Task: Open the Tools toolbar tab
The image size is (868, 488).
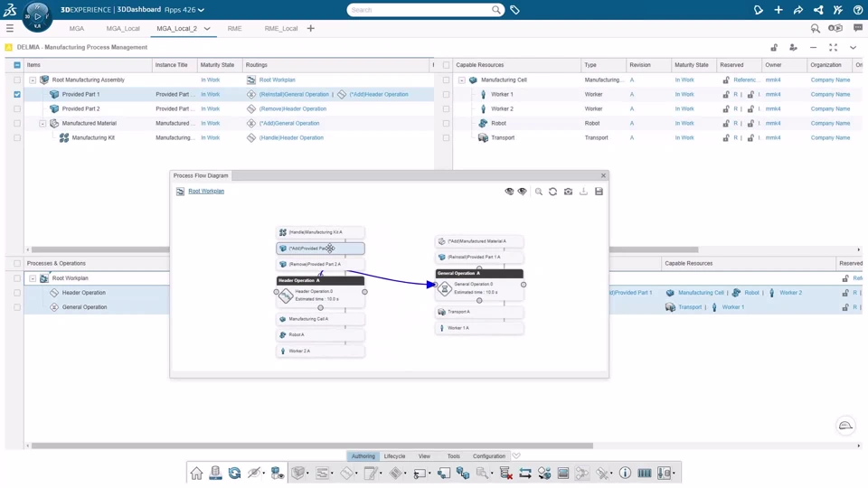Action: coord(453,455)
